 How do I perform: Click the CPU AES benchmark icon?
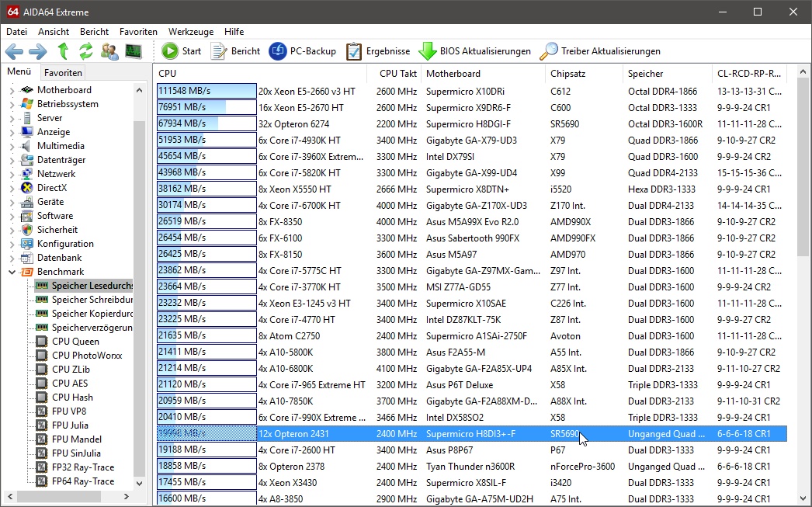42,384
